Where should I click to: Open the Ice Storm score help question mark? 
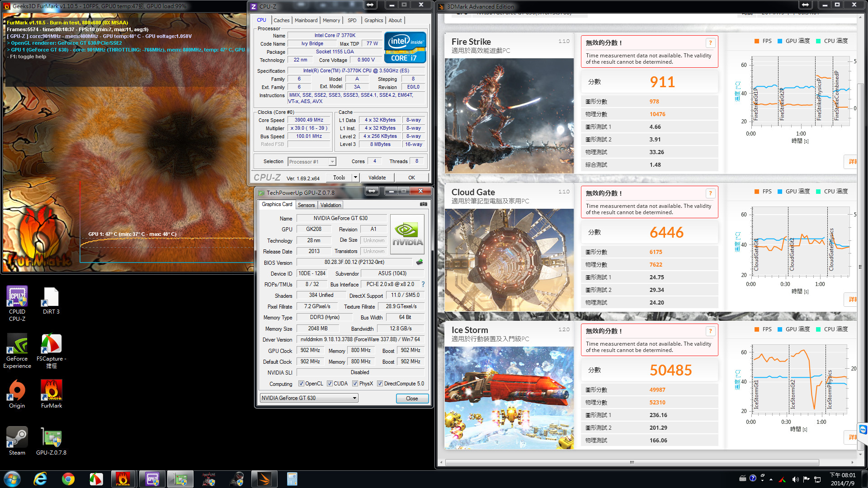pos(710,331)
